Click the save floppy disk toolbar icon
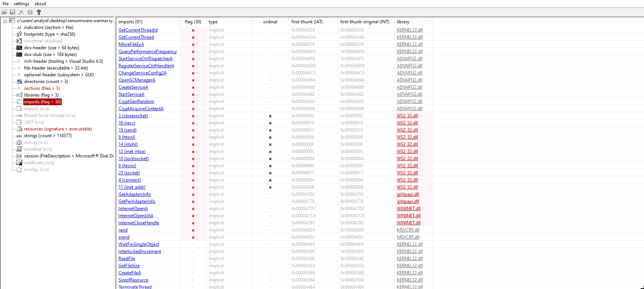 click(x=12, y=12)
